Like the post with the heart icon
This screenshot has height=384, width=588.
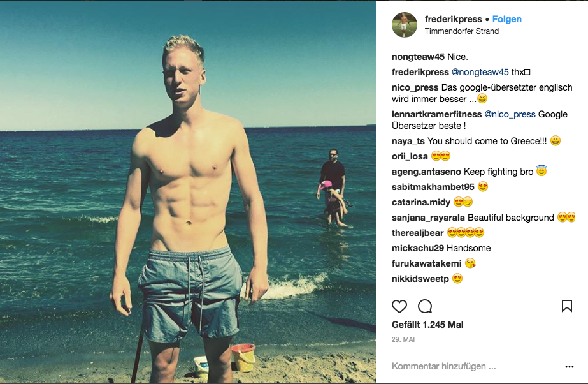point(399,306)
